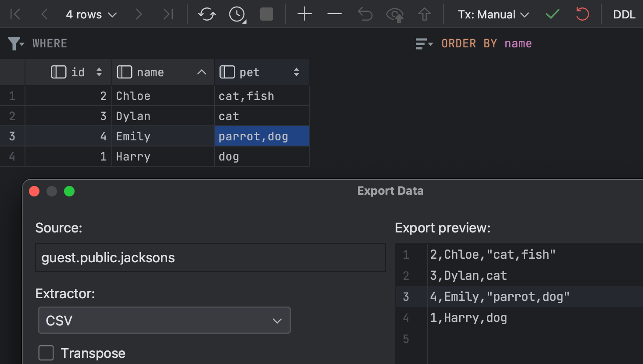Toggle sorting on the id column header
Viewport: 643px width, 364px height.
click(100, 72)
